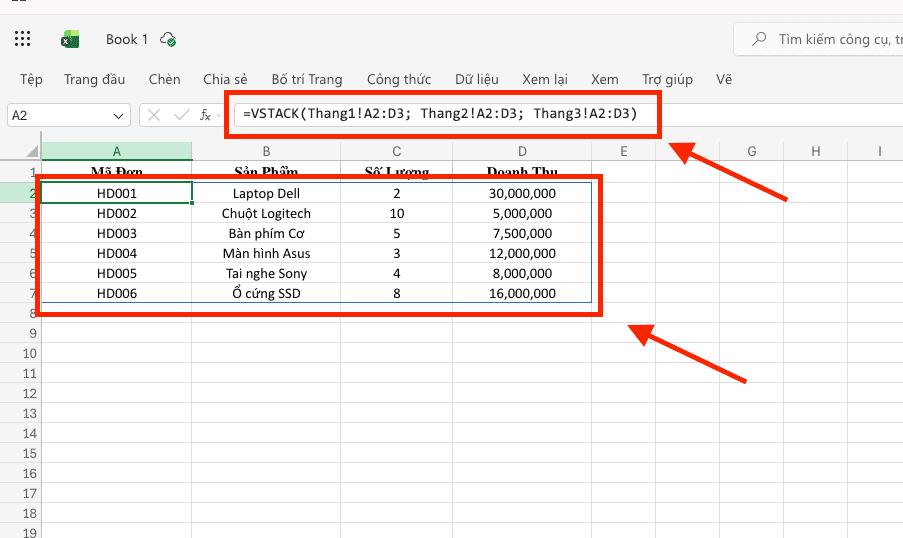Click the select-all corner triangle

point(32,151)
